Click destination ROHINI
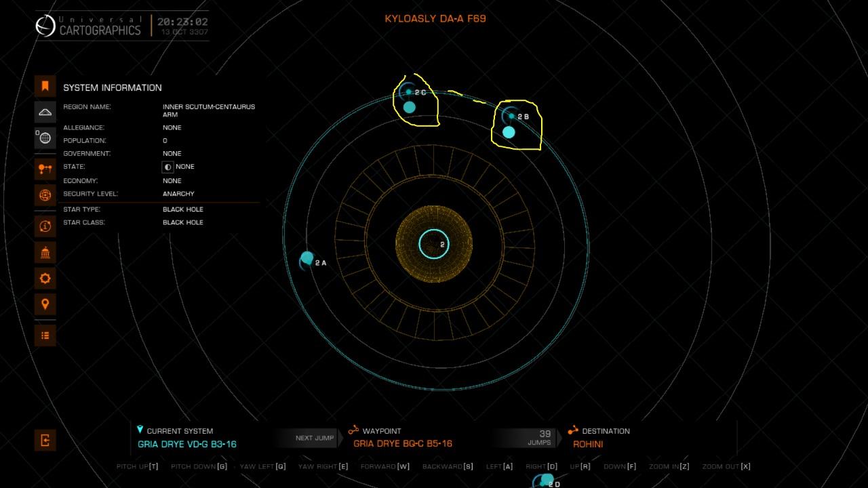 point(588,445)
